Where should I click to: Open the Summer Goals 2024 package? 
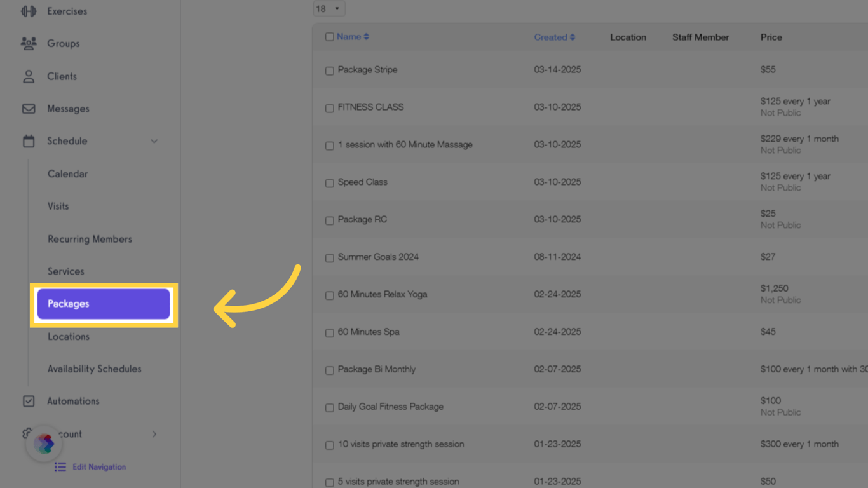[378, 257]
